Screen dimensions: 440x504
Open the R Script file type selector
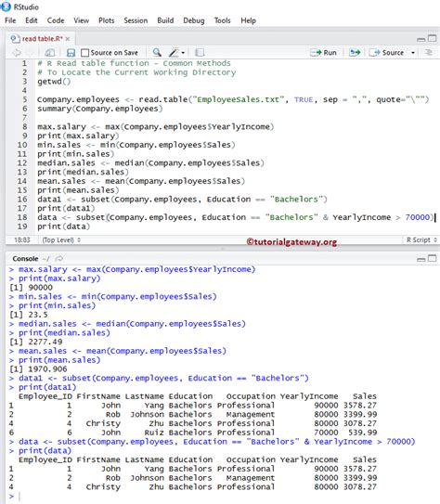point(421,240)
